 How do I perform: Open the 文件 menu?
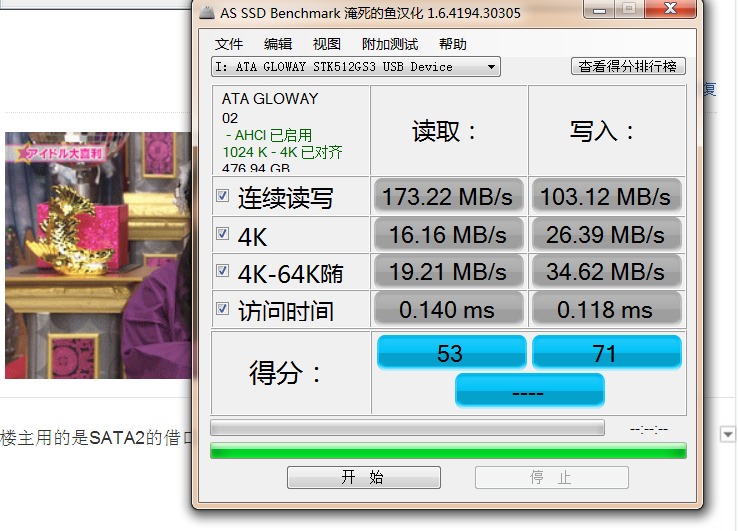pos(229,44)
